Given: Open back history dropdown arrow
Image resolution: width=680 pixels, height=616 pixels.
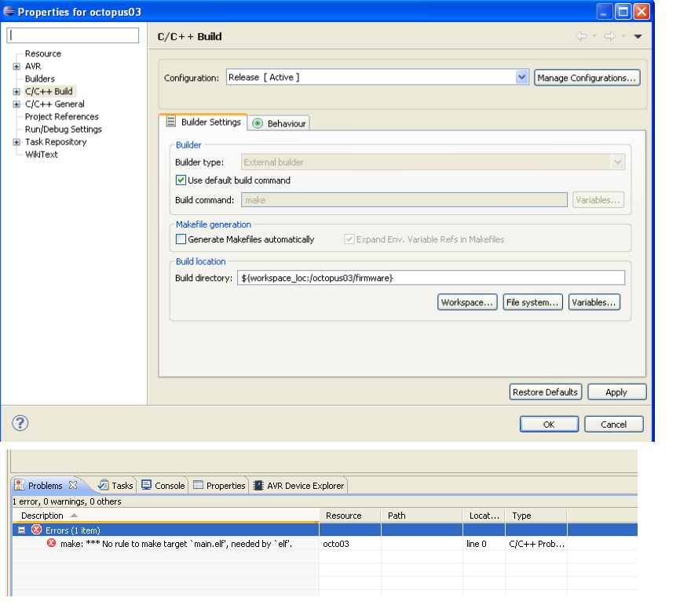Looking at the screenshot, I should pos(594,36).
